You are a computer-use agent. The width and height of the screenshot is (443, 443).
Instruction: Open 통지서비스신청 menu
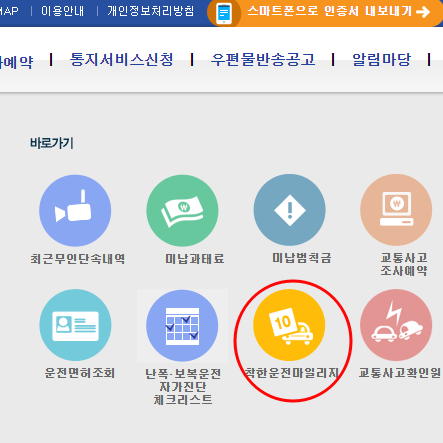(x=122, y=60)
